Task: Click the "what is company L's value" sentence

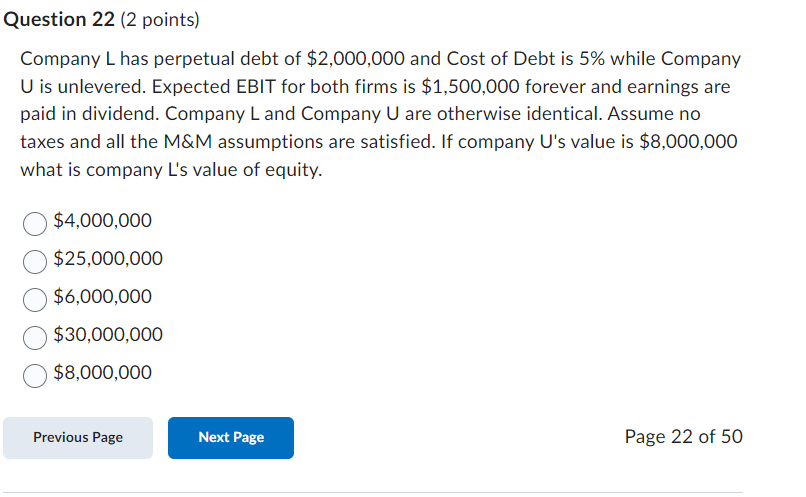Action: click(171, 170)
